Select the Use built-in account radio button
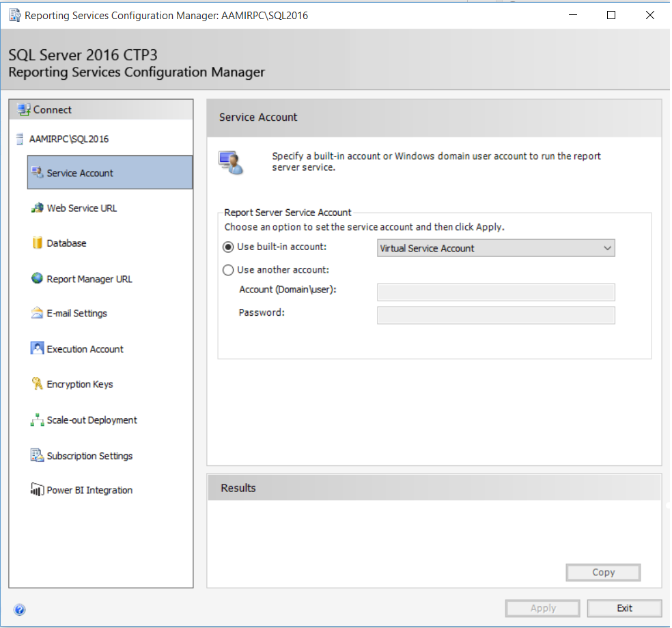 [228, 247]
